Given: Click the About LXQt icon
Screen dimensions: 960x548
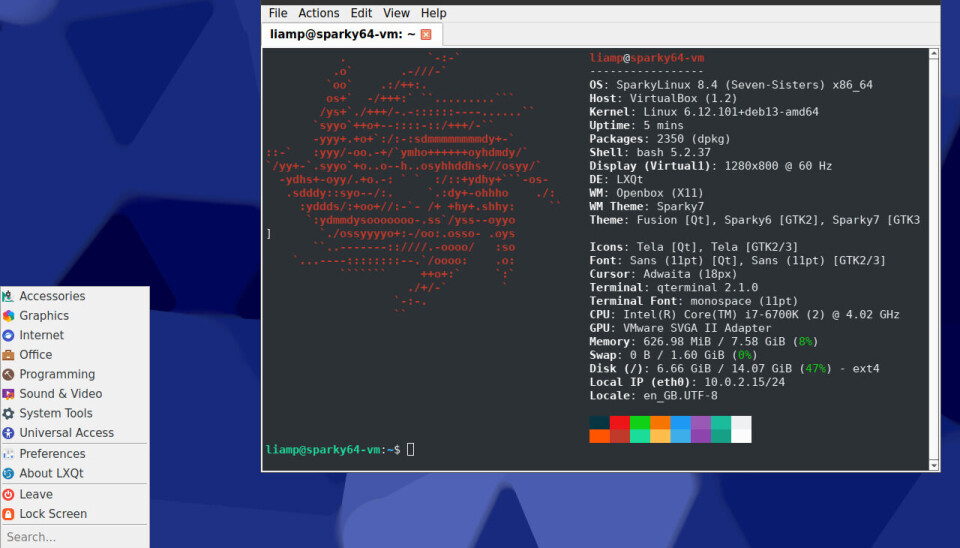Looking at the screenshot, I should [x=8, y=474].
